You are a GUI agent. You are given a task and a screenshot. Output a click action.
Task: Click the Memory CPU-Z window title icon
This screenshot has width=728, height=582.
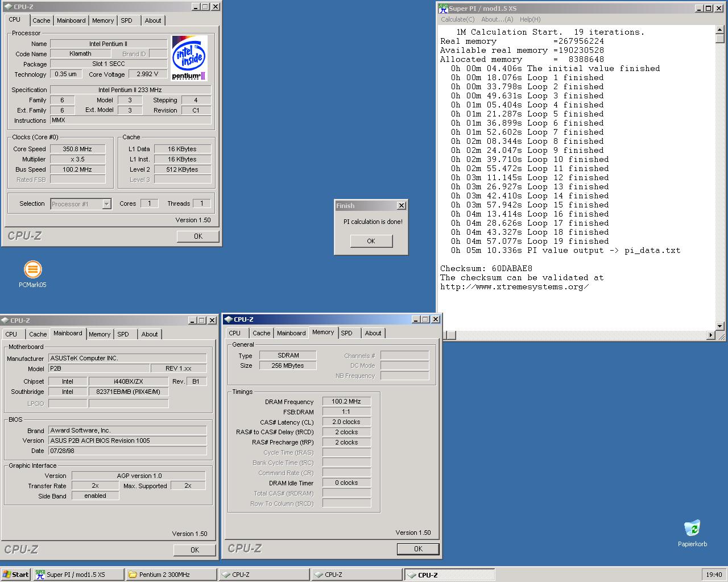[229, 319]
